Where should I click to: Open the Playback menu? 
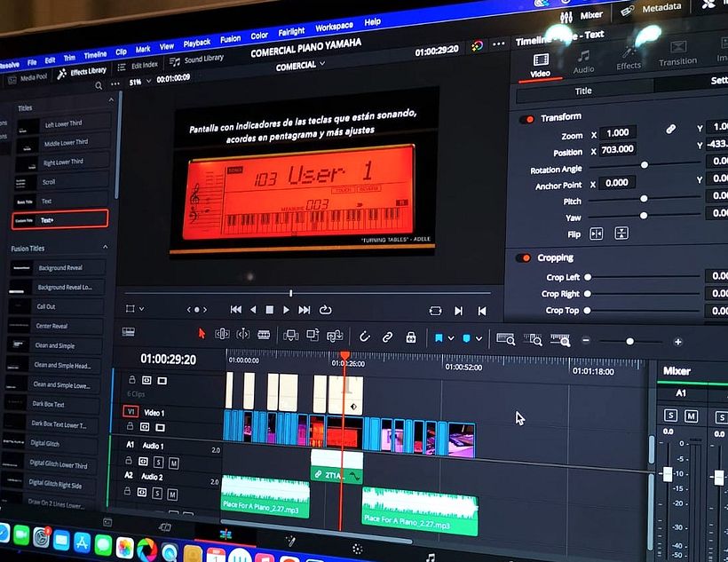point(197,43)
